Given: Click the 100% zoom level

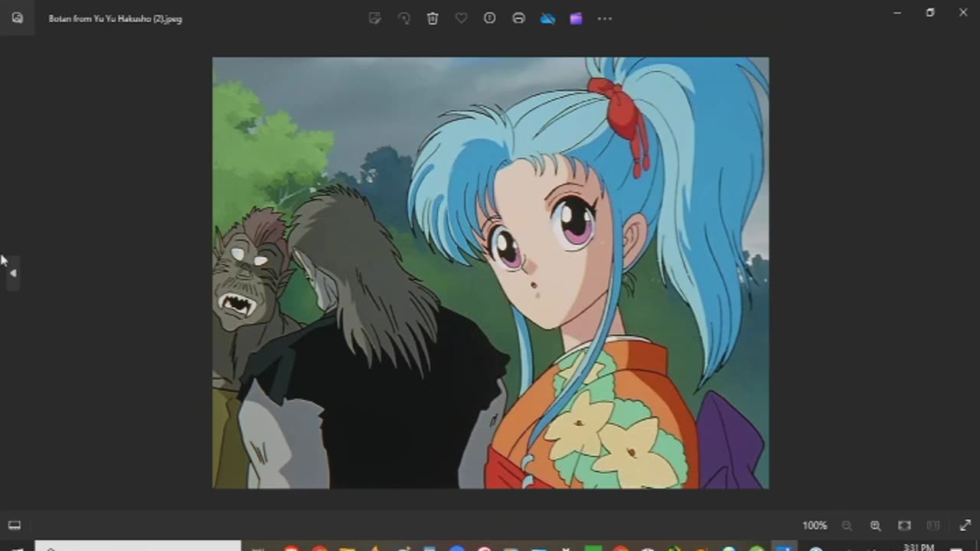Looking at the screenshot, I should [815, 526].
